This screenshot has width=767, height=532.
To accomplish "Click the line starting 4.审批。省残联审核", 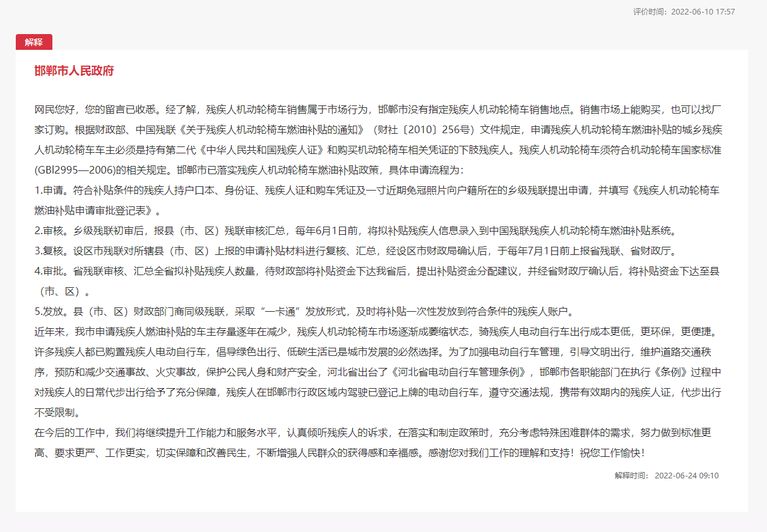I will 378,271.
